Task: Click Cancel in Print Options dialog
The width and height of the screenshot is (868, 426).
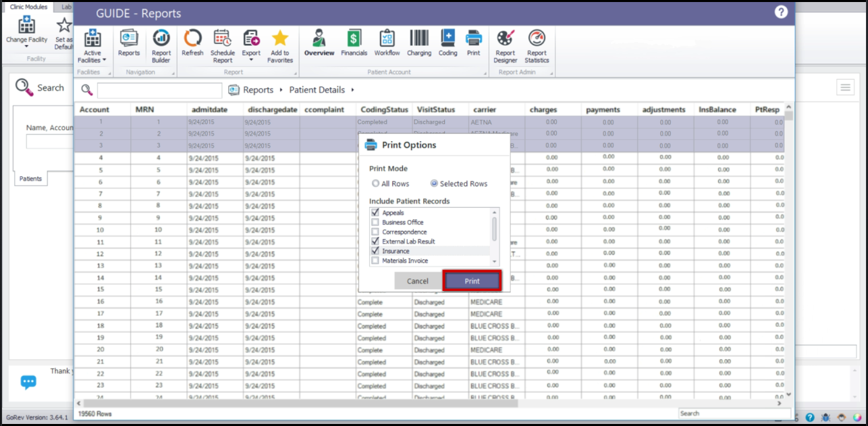Action: pos(417,281)
